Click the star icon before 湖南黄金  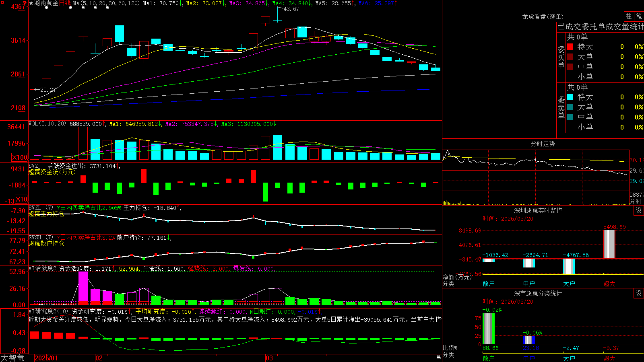pyautogui.click(x=31, y=3)
